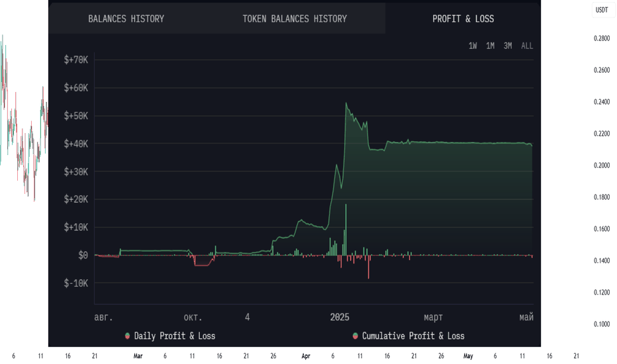
Task: Click the $+30K axis label
Action: 76,171
